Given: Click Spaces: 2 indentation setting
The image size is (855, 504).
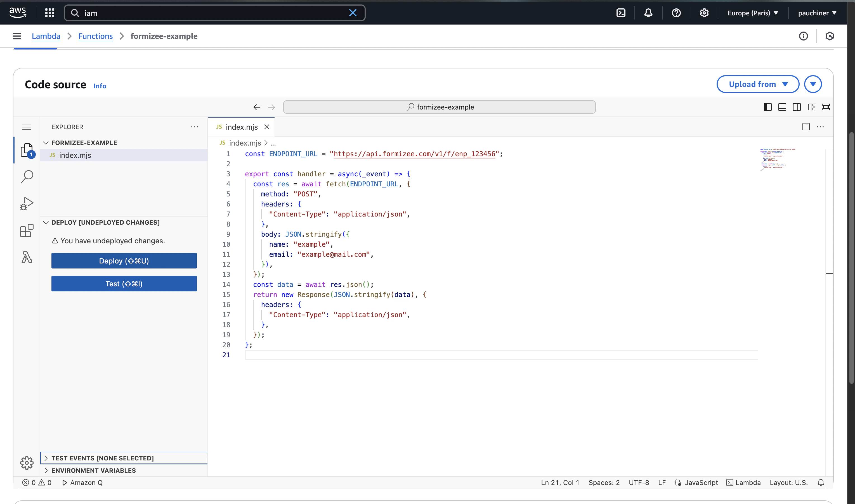Looking at the screenshot, I should [604, 482].
